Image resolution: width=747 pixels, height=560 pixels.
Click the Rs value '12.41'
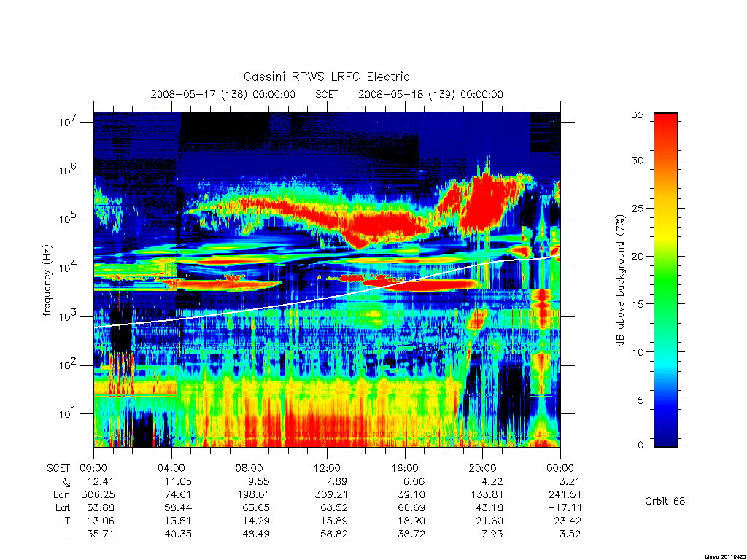101,482
